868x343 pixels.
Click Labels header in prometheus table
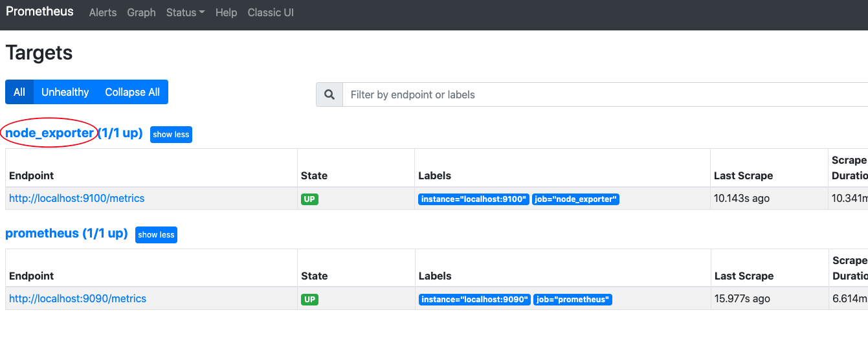tap(435, 276)
